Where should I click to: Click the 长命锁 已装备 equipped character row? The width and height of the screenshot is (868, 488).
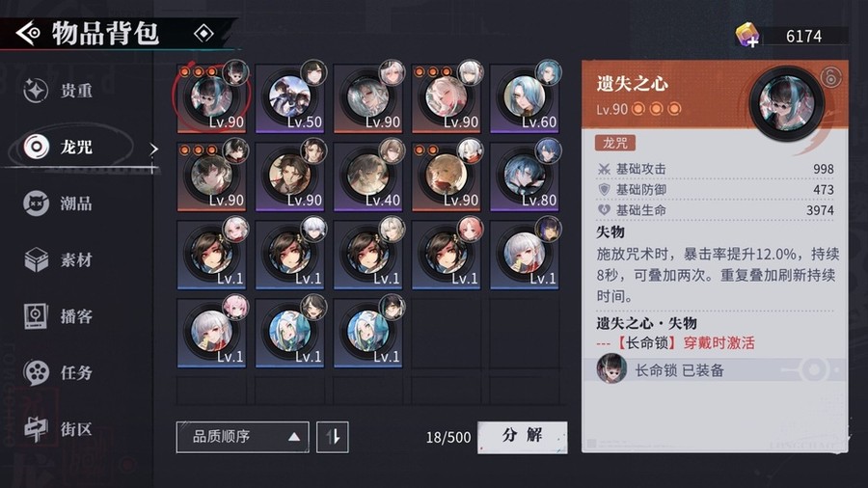point(715,369)
